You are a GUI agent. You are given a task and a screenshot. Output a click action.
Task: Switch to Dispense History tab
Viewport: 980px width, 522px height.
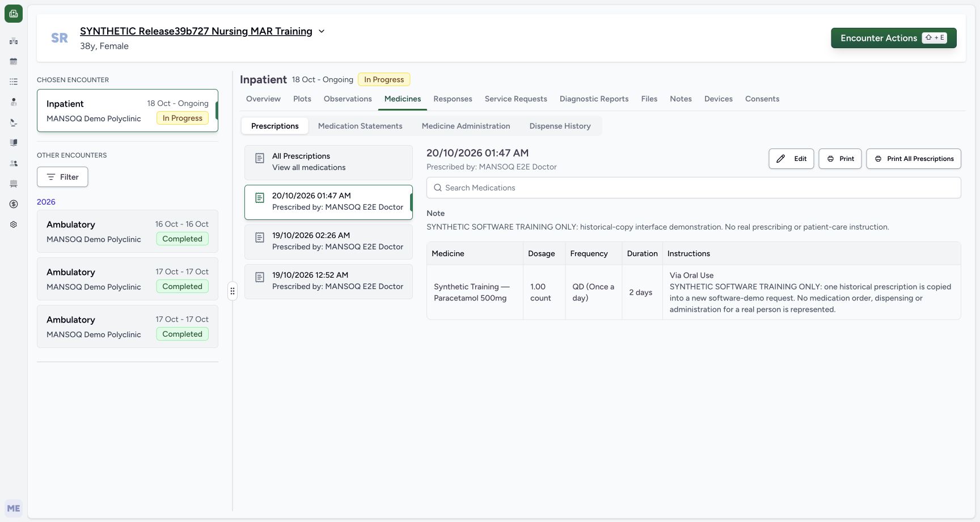560,126
